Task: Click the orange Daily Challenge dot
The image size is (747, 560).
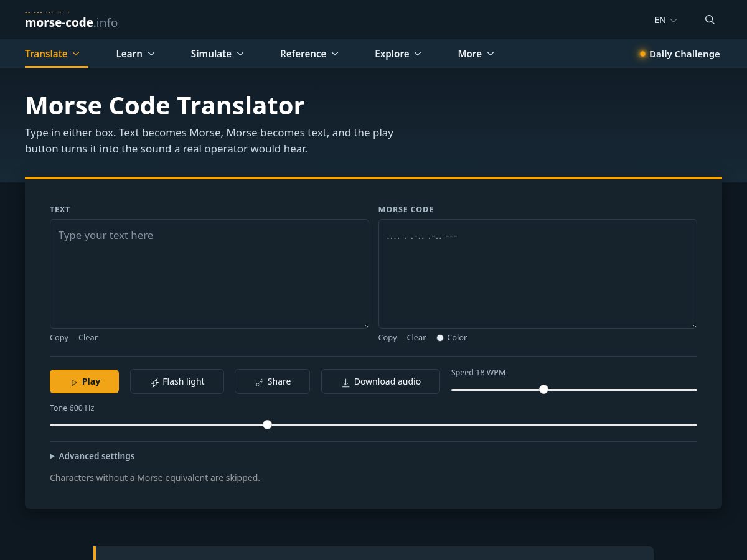Action: click(642, 54)
